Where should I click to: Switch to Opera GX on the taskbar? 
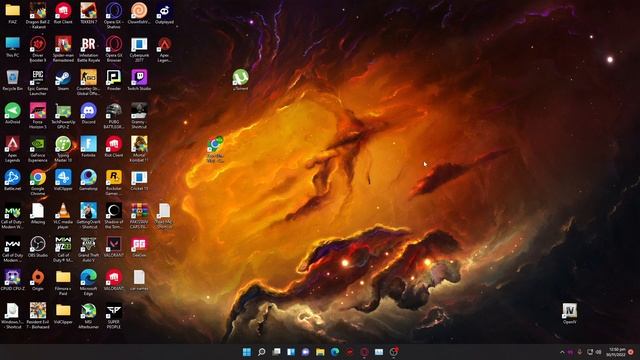(x=364, y=352)
